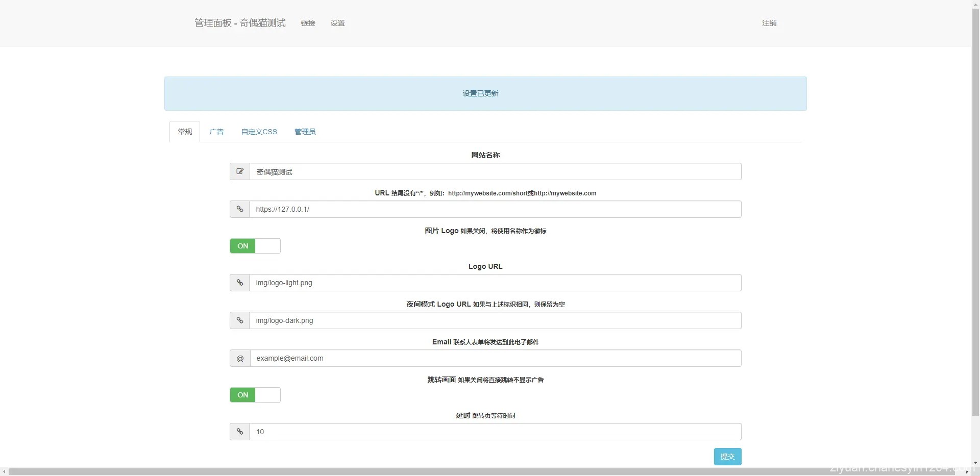Open the 设置 menu in the header
This screenshot has height=476, width=980.
[337, 23]
